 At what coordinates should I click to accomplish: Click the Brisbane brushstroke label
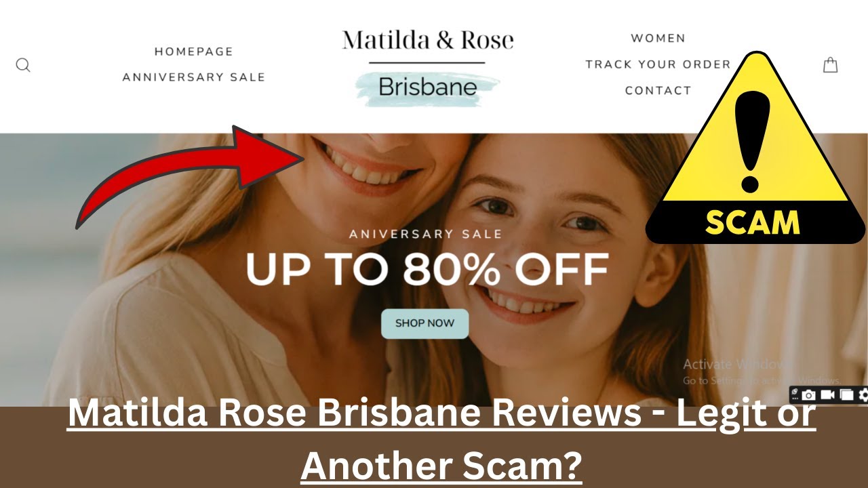click(427, 88)
